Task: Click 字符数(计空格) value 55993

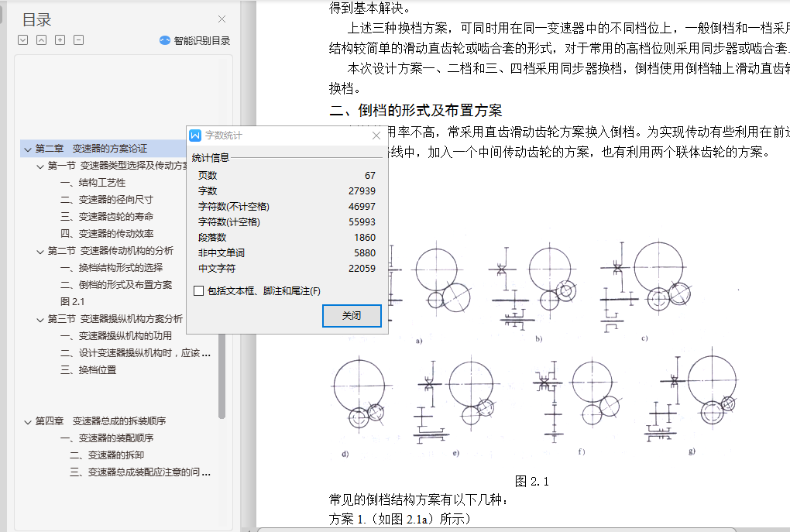Action: [x=362, y=222]
